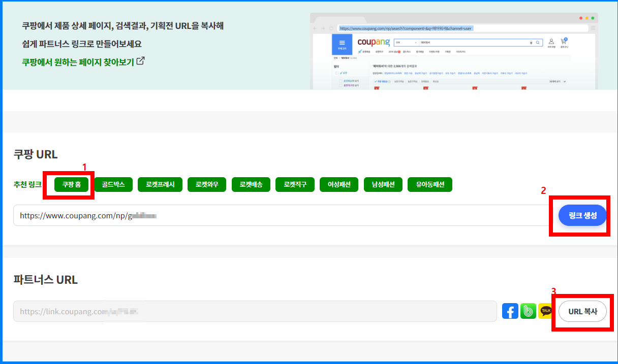This screenshot has width=618, height=364.
Task: Choose the 여성패션 link button
Action: point(339,185)
